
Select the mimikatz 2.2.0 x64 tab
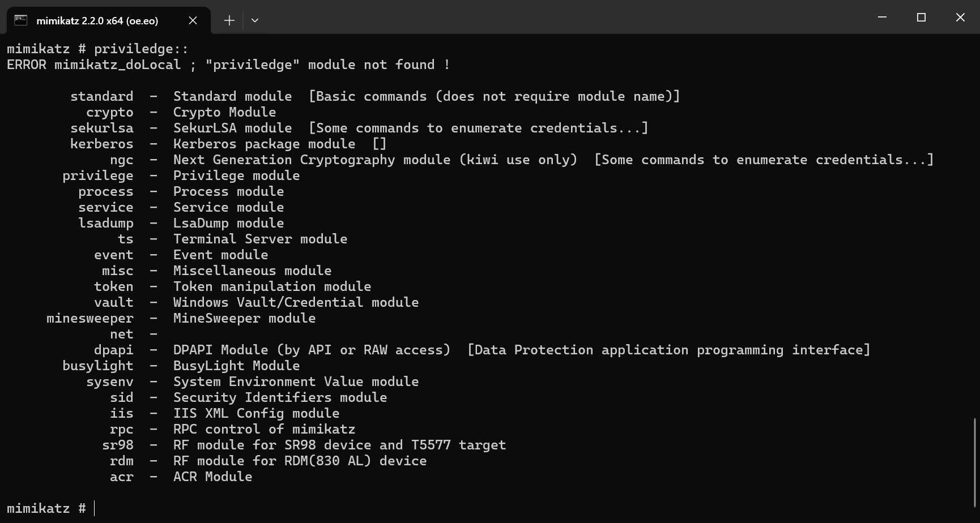(x=97, y=20)
